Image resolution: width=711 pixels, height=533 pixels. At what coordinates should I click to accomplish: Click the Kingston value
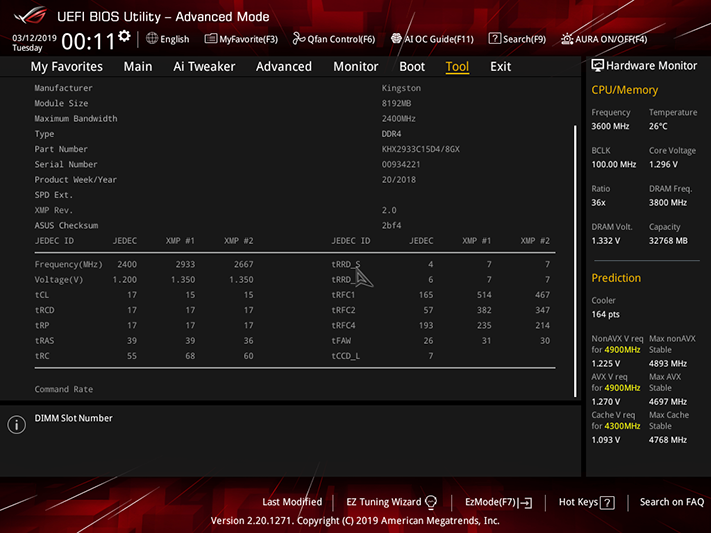(x=401, y=88)
